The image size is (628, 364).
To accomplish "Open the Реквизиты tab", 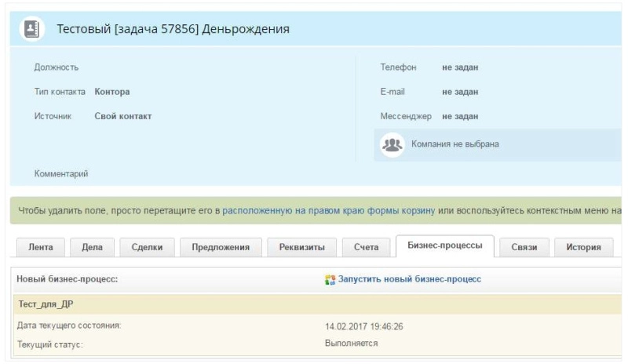I will pyautogui.click(x=301, y=247).
